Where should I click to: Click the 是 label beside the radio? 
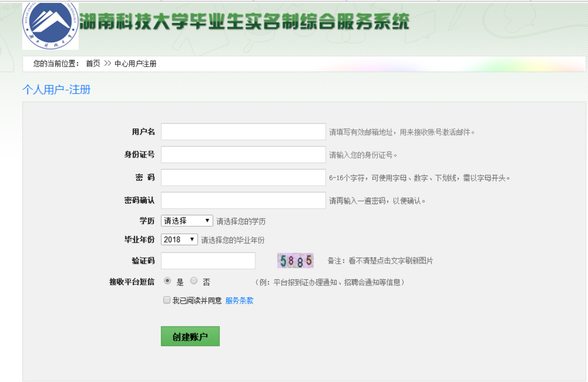pyautogui.click(x=180, y=282)
